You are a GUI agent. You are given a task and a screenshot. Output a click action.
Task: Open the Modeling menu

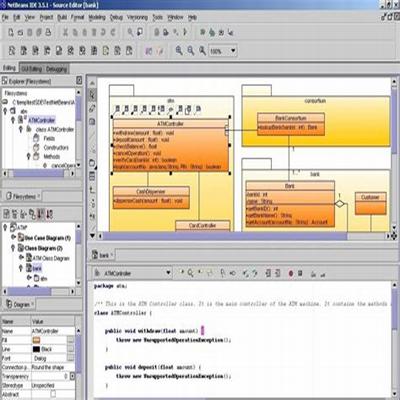pos(97,17)
